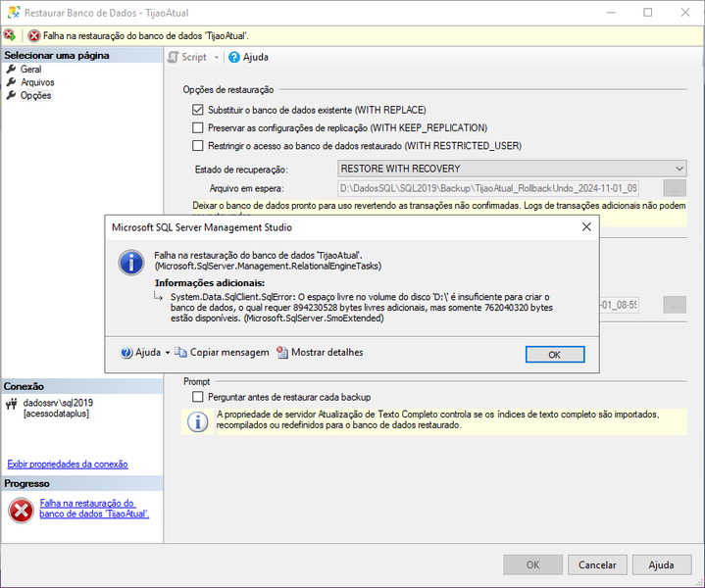The height and width of the screenshot is (588, 705).
Task: Click the browse button for Arquivo em espera
Action: pos(675,188)
